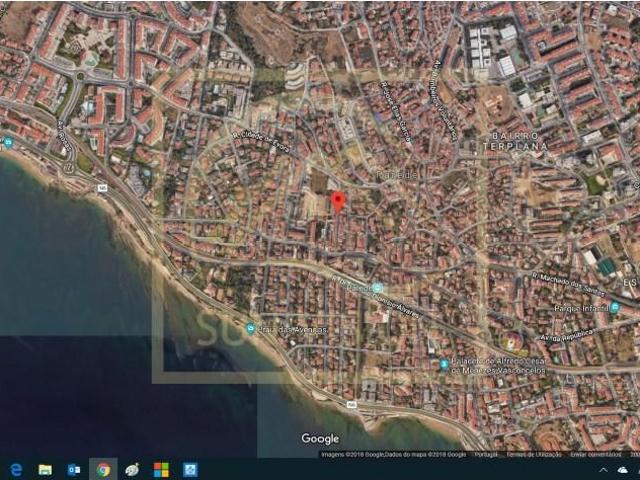Click the Parede town label

coord(397,175)
